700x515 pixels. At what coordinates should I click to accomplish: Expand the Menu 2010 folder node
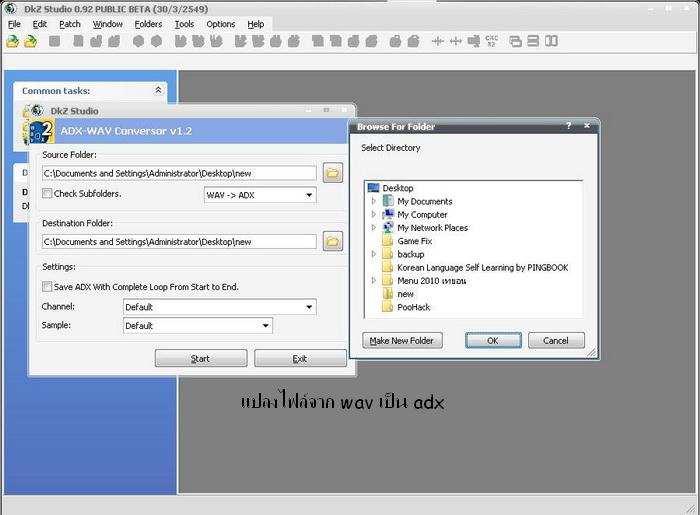(x=374, y=281)
